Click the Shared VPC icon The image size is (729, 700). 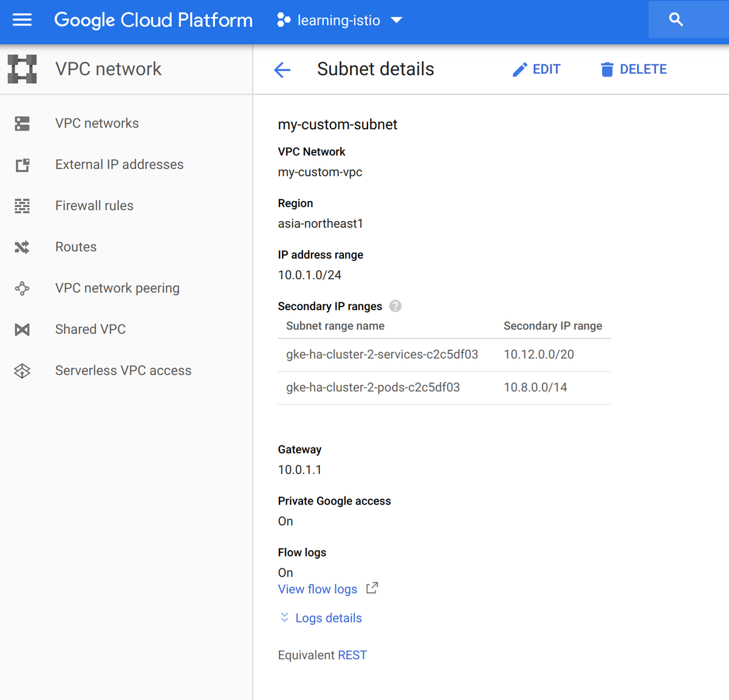click(x=22, y=330)
